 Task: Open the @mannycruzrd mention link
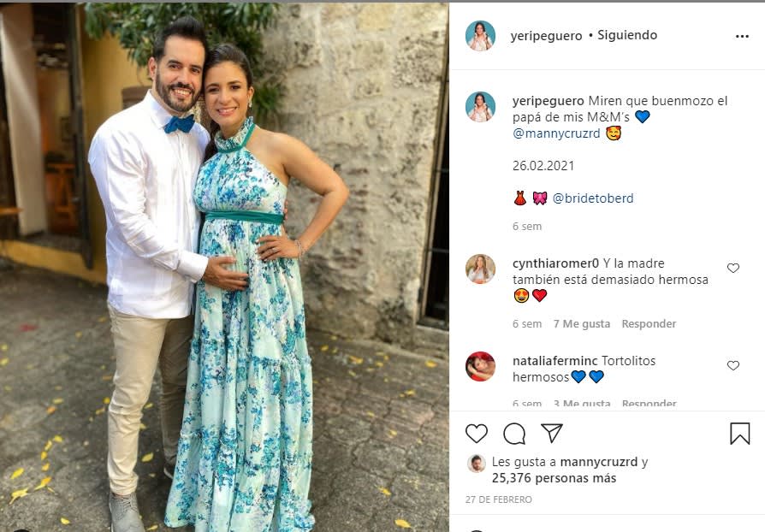556,133
